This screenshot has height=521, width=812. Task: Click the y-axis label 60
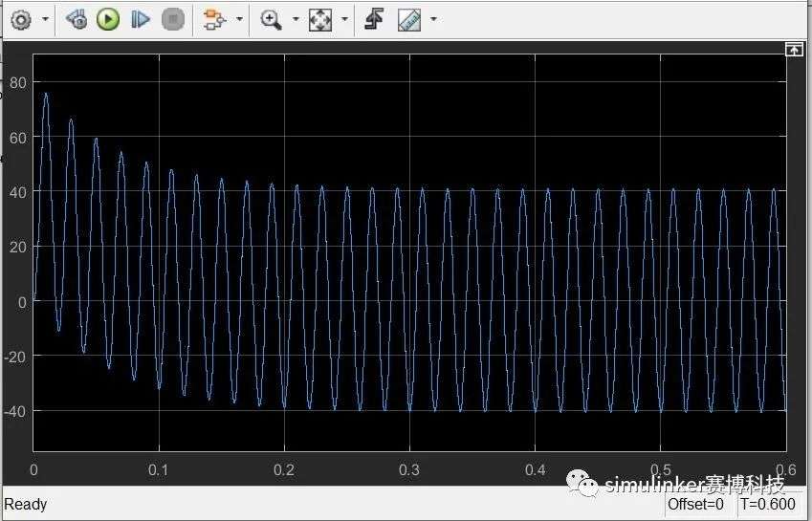17,138
